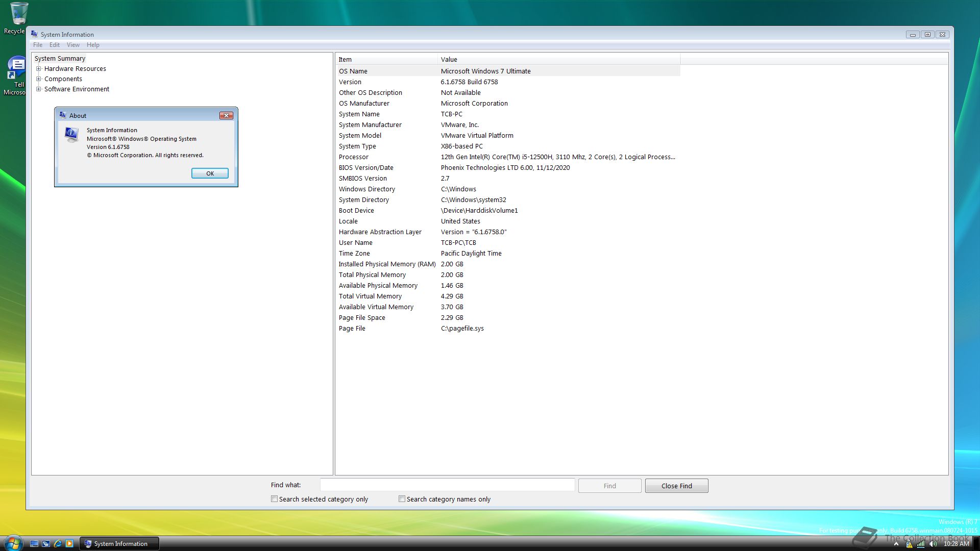The width and height of the screenshot is (980, 551).
Task: Maximize the System Information window
Action: pos(927,35)
